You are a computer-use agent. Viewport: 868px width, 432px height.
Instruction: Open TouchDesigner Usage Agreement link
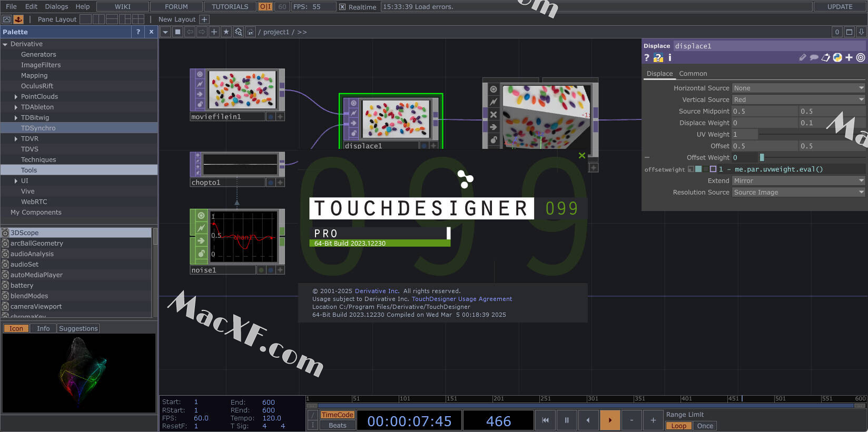[462, 299]
